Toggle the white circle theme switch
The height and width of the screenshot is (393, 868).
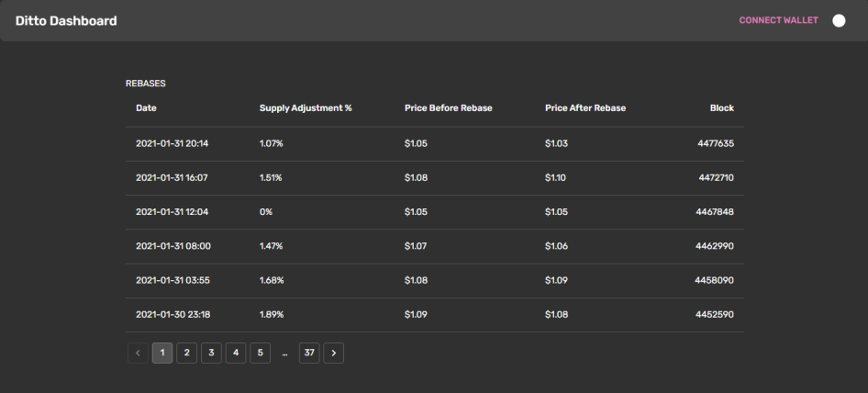pos(839,20)
